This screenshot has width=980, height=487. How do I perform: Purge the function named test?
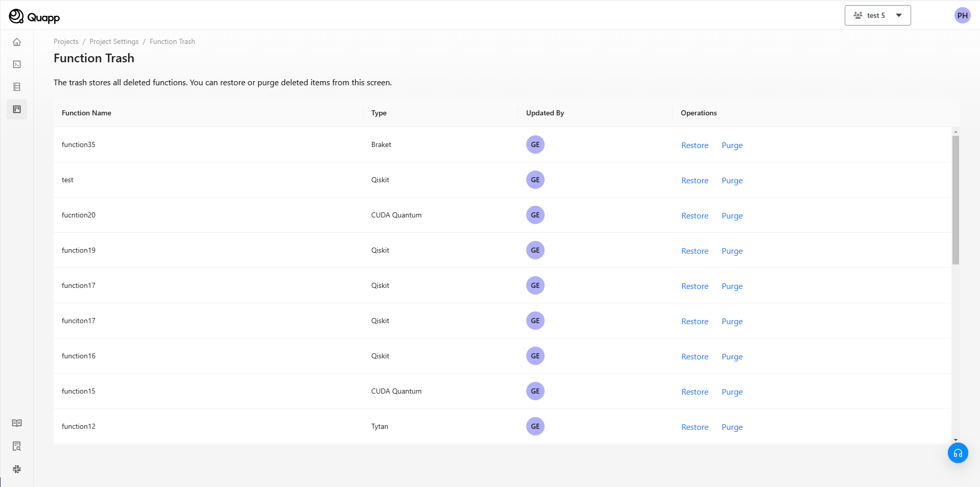(x=732, y=181)
